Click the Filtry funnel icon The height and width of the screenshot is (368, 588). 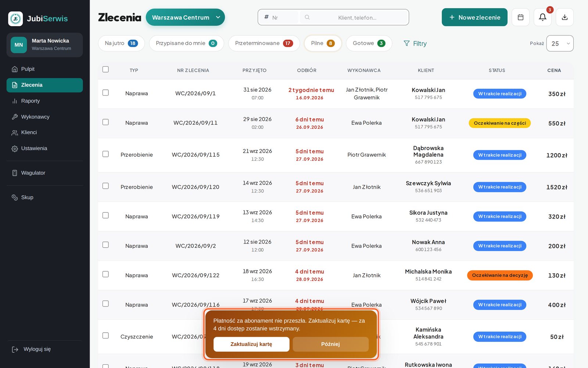pos(406,43)
